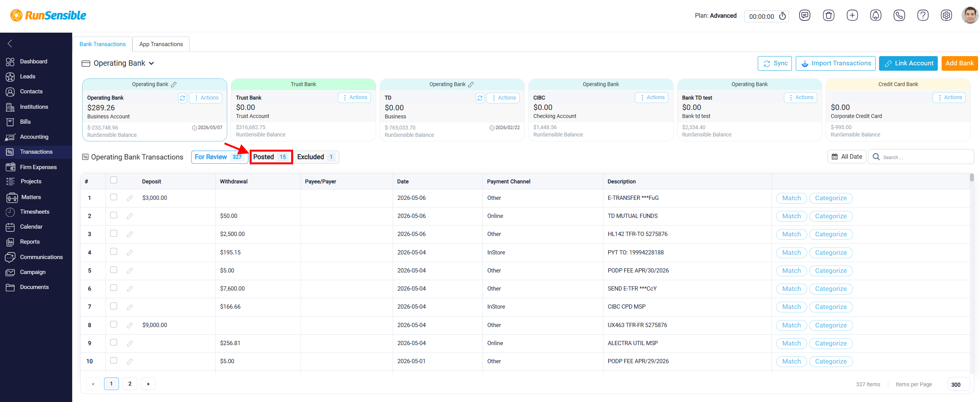The height and width of the screenshot is (402, 980).
Task: Open Actions menu on Operating Bank $289.26 card
Action: coord(206,98)
